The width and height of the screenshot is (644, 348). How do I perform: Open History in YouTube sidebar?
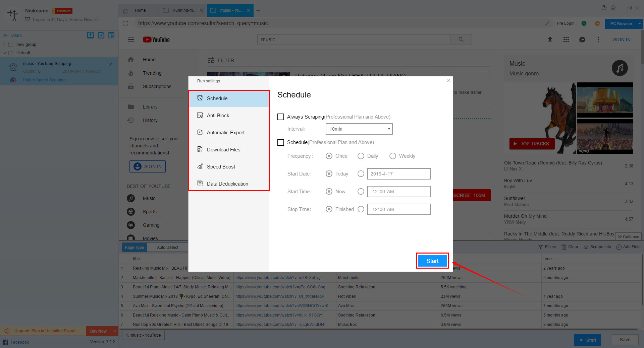(x=150, y=120)
